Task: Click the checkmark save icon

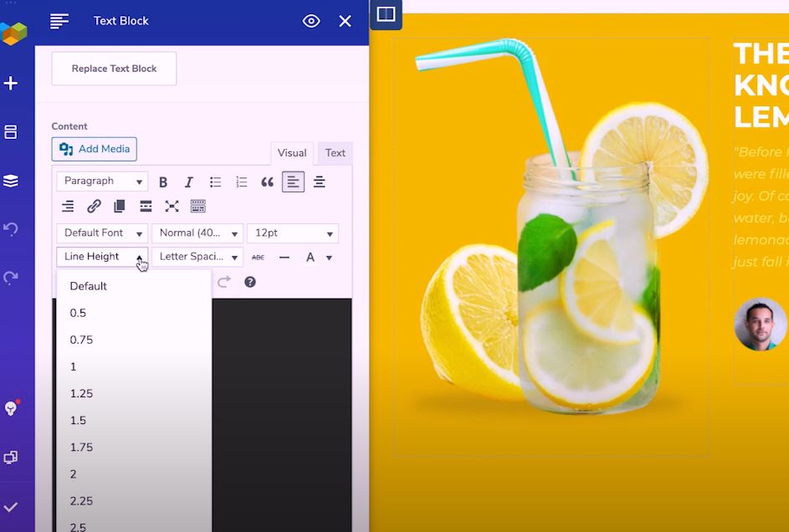Action: [x=11, y=506]
